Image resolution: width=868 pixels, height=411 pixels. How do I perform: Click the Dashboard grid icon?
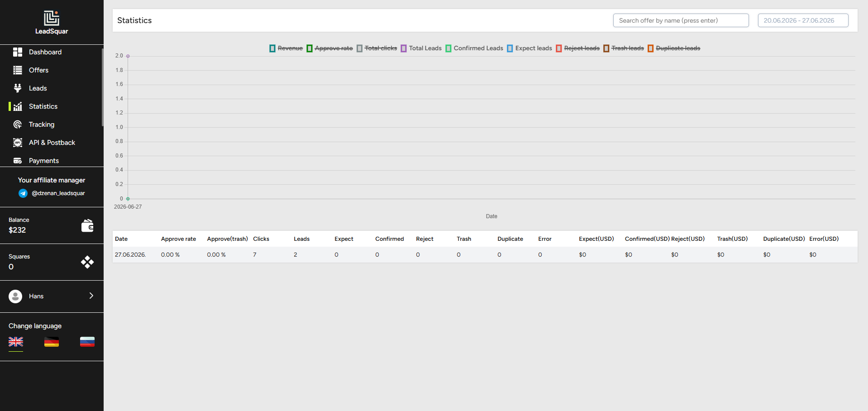(18, 52)
